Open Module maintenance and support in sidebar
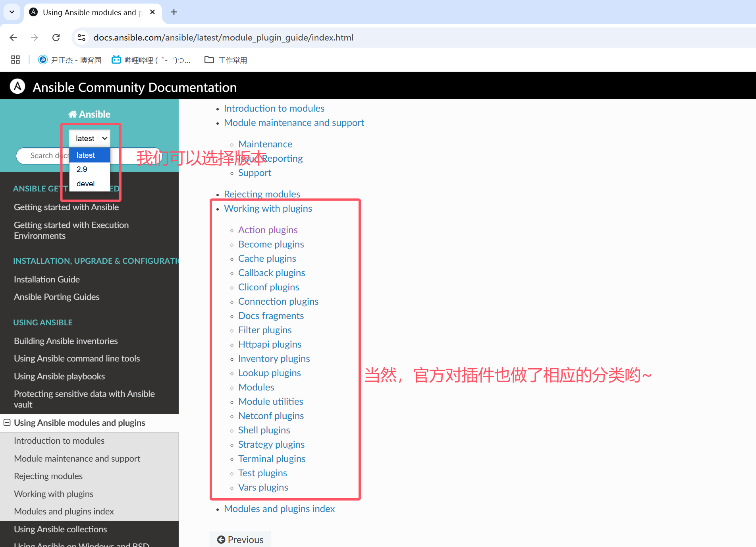This screenshot has width=756, height=547. pyautogui.click(x=77, y=458)
